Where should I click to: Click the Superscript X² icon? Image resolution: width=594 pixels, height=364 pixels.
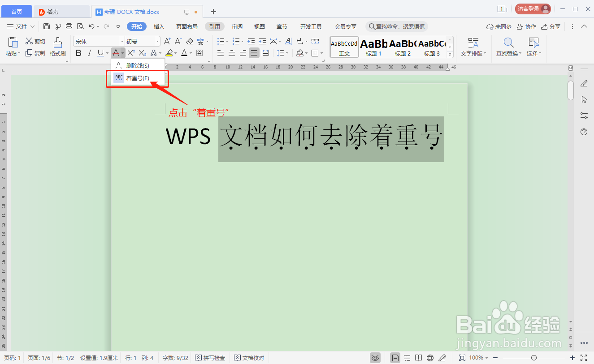[131, 53]
